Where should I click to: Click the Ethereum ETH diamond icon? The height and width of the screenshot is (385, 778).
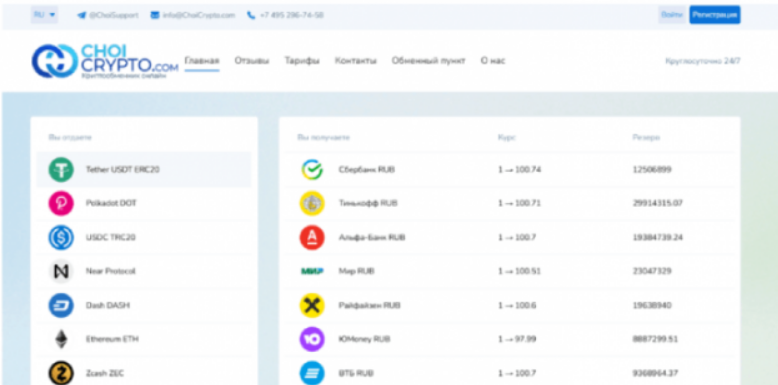61,339
